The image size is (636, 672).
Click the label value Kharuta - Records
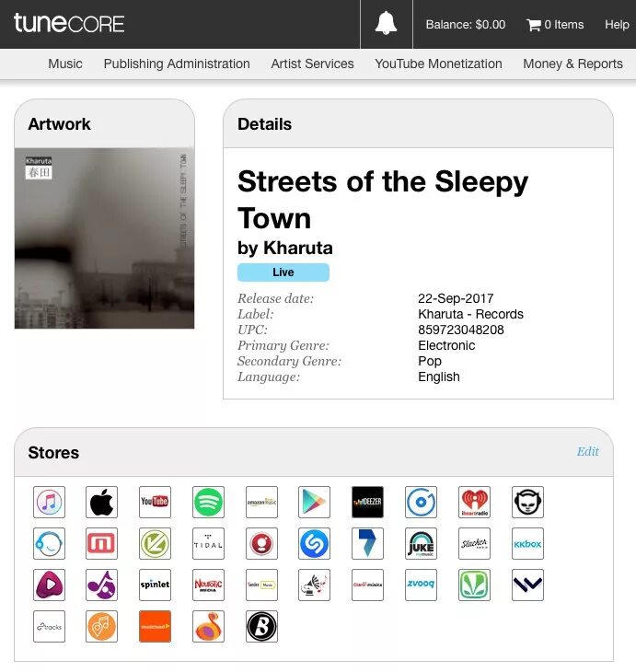point(470,314)
